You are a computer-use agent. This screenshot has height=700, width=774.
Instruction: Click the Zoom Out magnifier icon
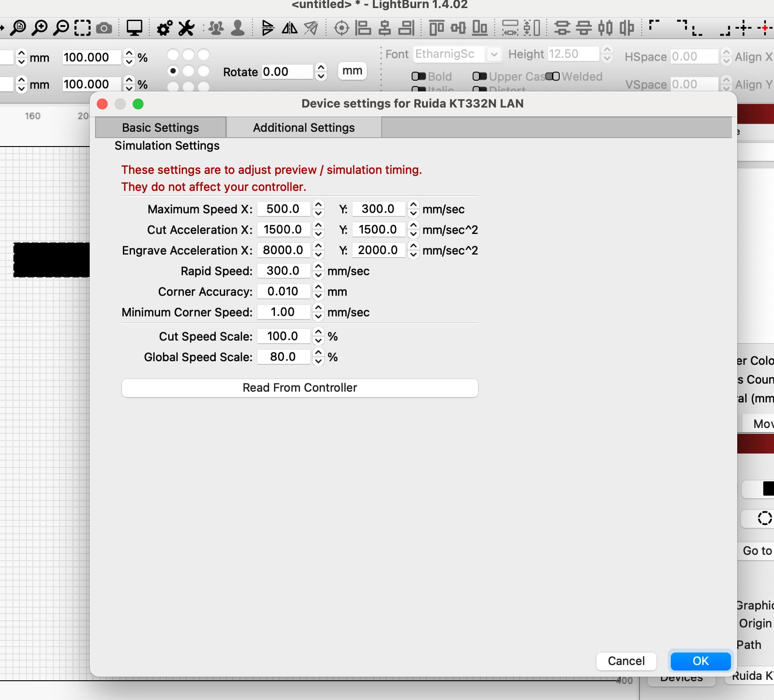pyautogui.click(x=61, y=28)
